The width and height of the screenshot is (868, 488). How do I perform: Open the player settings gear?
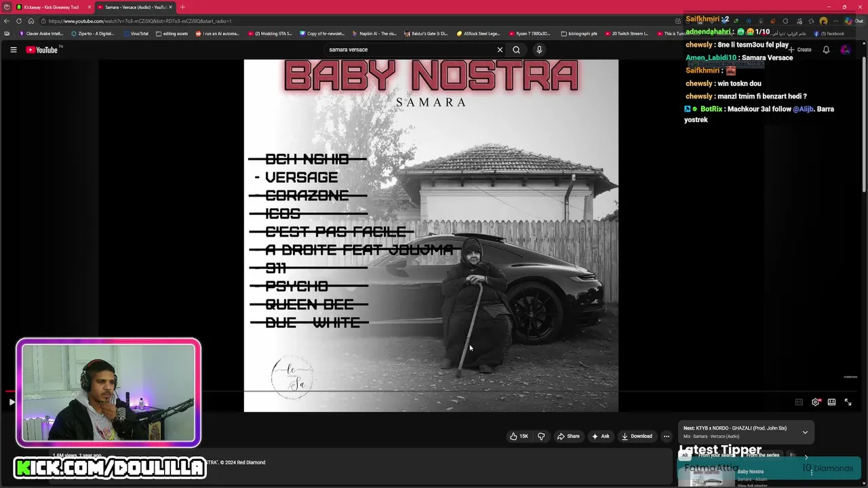816,402
